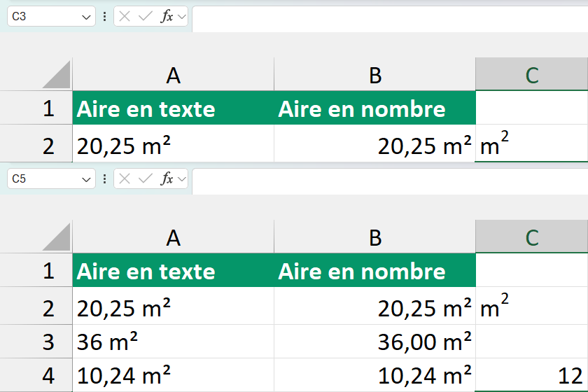Viewport: 588px width, 392px height.
Task: Select row 1 header in the C3 sheet
Action: (36, 108)
